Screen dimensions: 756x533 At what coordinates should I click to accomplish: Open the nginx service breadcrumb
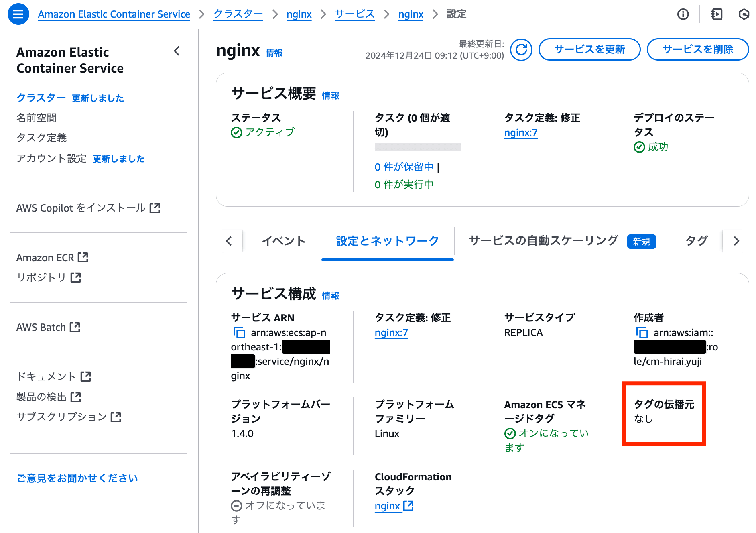(x=411, y=14)
